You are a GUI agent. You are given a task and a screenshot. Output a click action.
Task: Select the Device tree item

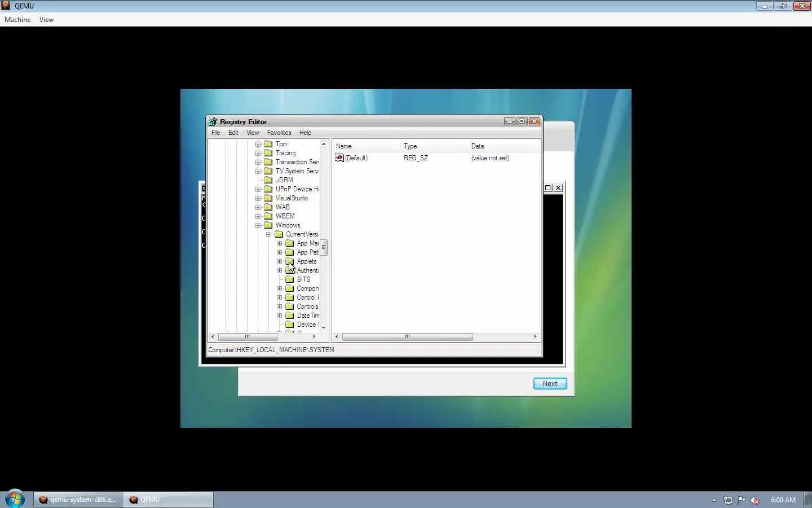coord(308,325)
